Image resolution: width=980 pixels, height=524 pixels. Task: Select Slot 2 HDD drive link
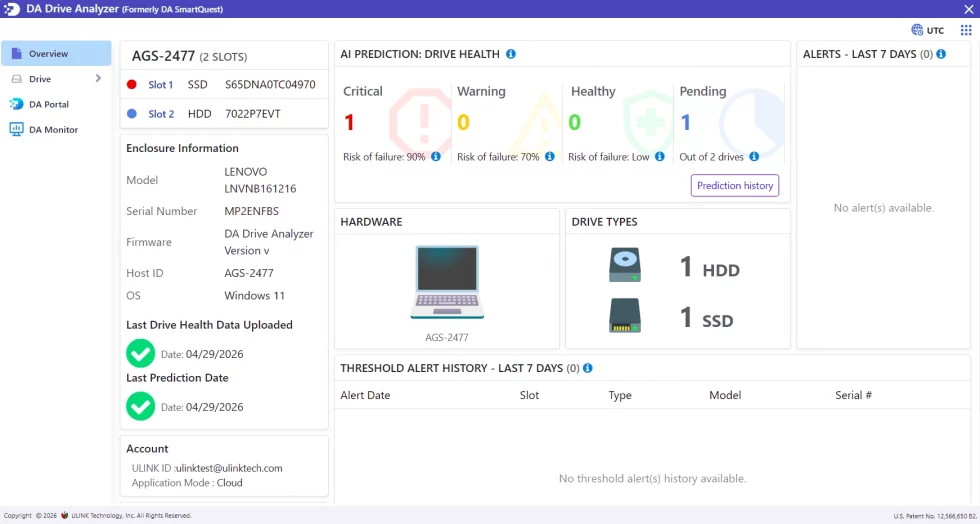coord(161,114)
